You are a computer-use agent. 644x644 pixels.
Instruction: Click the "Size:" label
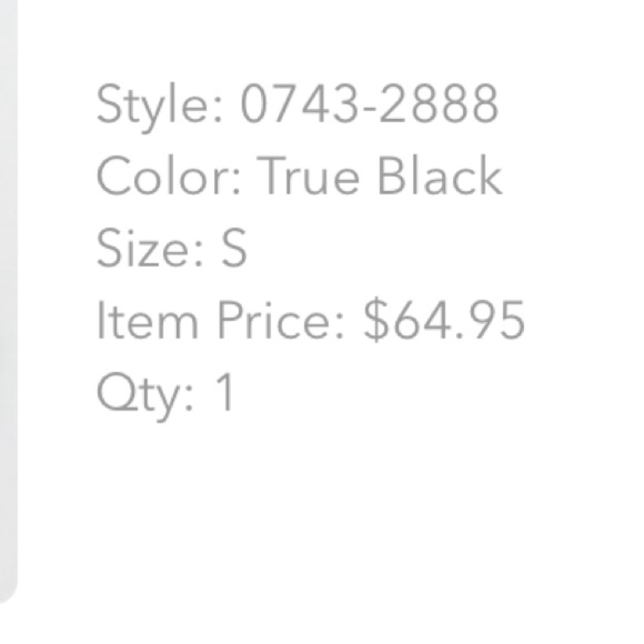tap(149, 249)
